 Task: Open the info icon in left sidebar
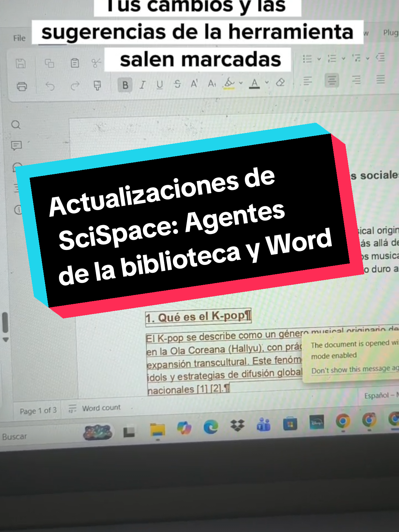point(18,210)
